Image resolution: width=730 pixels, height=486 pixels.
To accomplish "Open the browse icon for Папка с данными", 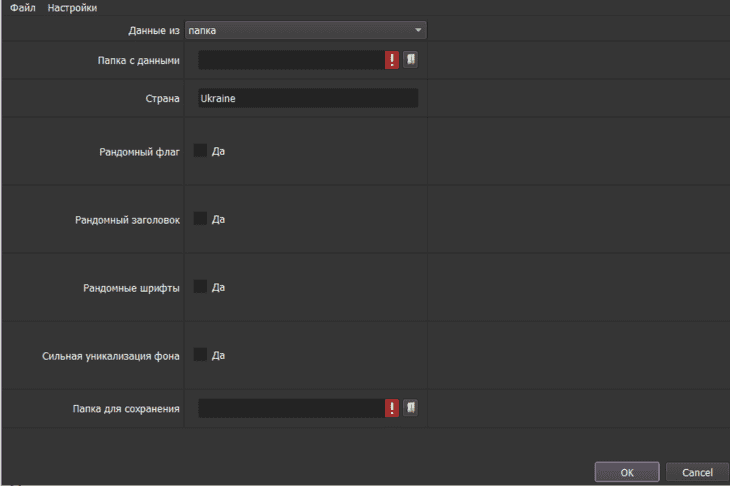I will [410, 60].
